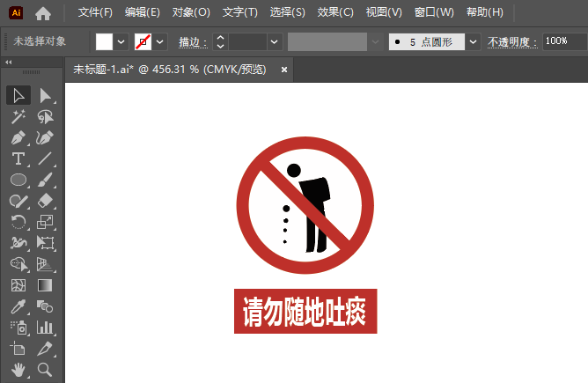Open the 描边 stroke panel link
This screenshot has height=383, width=588.
[x=193, y=42]
